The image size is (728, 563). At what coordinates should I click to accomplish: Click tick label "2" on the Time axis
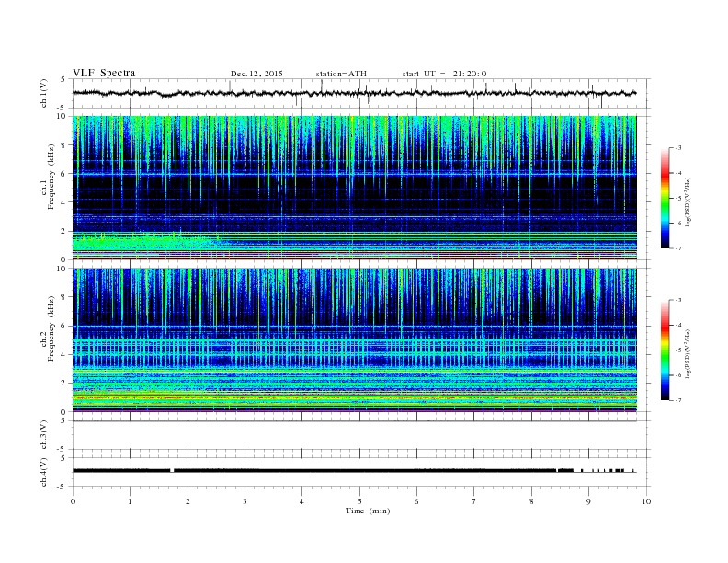pos(188,501)
